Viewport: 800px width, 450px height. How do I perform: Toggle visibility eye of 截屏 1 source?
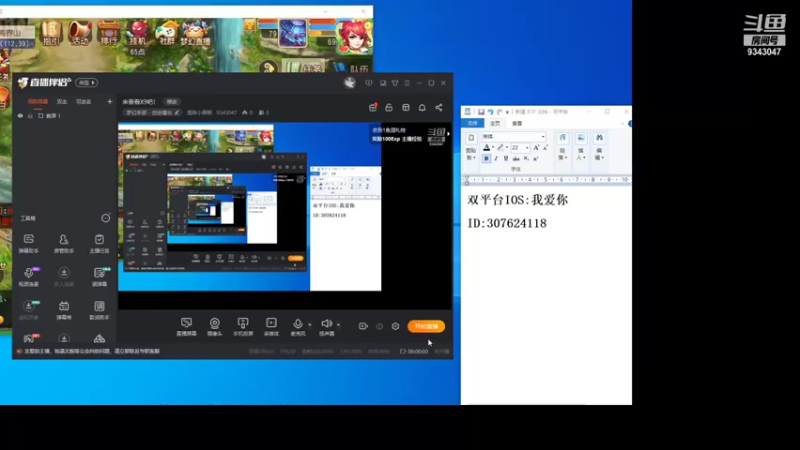click(20, 116)
